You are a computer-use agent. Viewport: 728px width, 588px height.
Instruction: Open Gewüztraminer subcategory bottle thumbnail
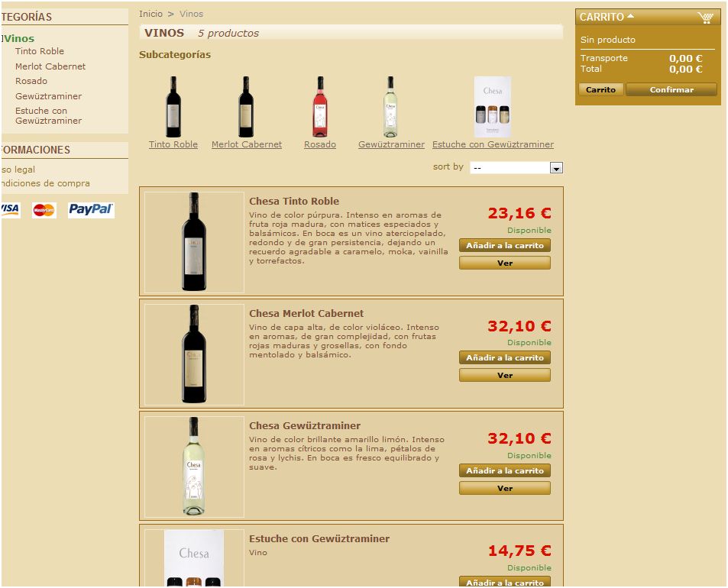pyautogui.click(x=391, y=107)
